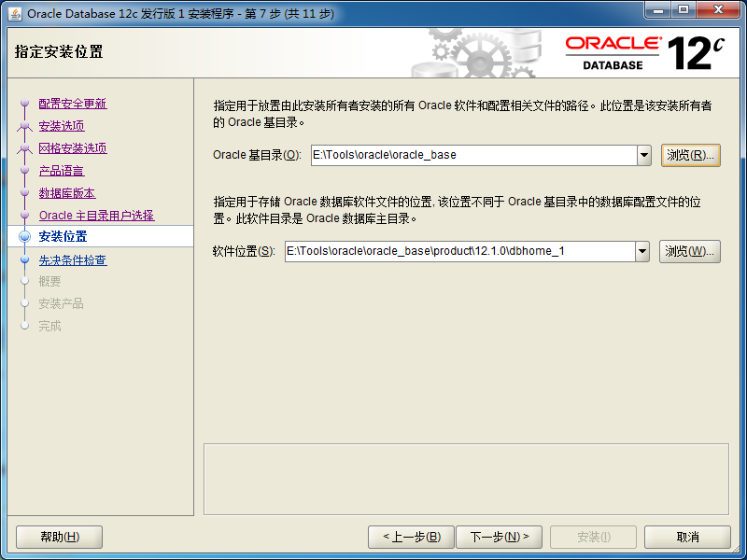Viewport: 747px width, 560px height.
Task: Focus the 软件位置 path field
Action: [459, 251]
